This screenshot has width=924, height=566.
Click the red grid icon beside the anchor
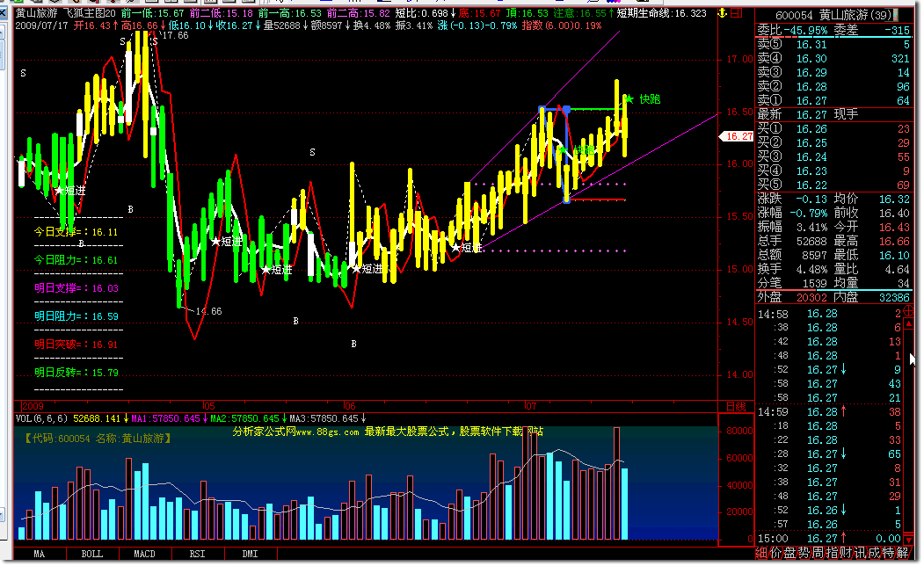(737, 13)
